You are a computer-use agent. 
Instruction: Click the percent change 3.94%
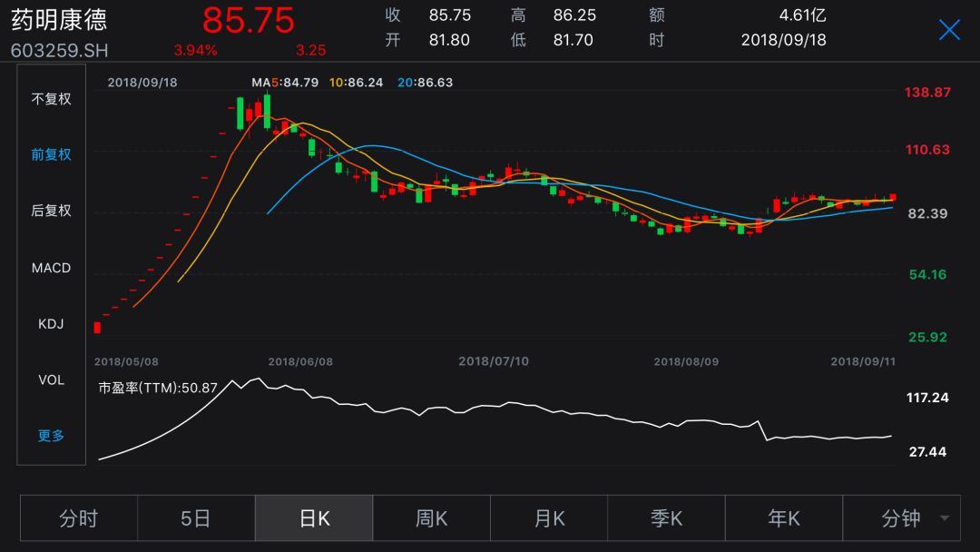point(196,50)
